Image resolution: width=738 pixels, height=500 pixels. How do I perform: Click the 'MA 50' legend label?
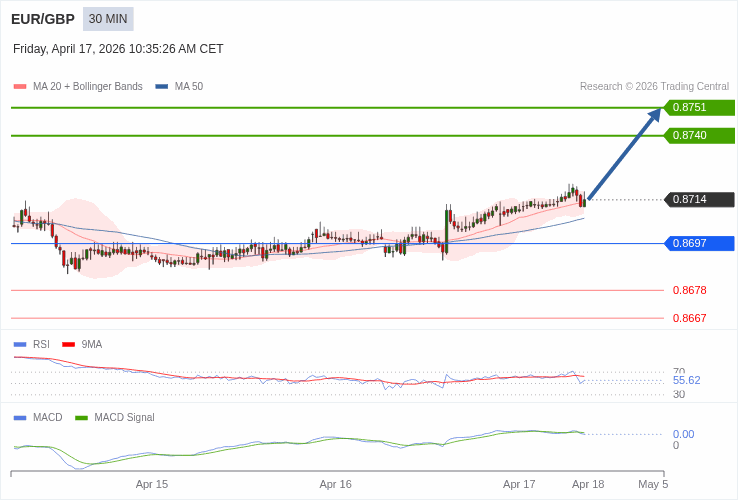[189, 87]
